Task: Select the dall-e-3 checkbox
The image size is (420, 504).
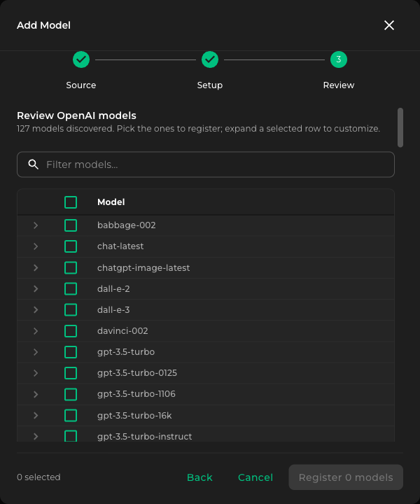Action: 71,310
